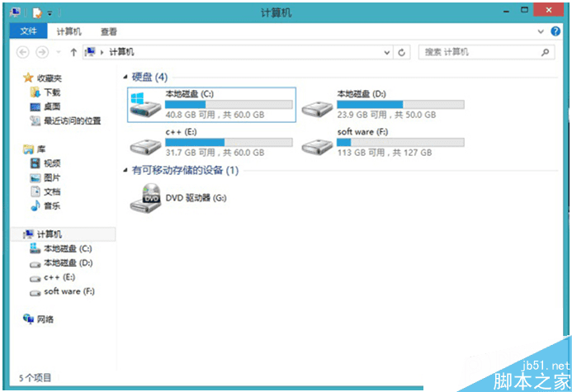This screenshot has height=392, width=572.
Task: Click the address bar computer icon
Action: (90, 52)
